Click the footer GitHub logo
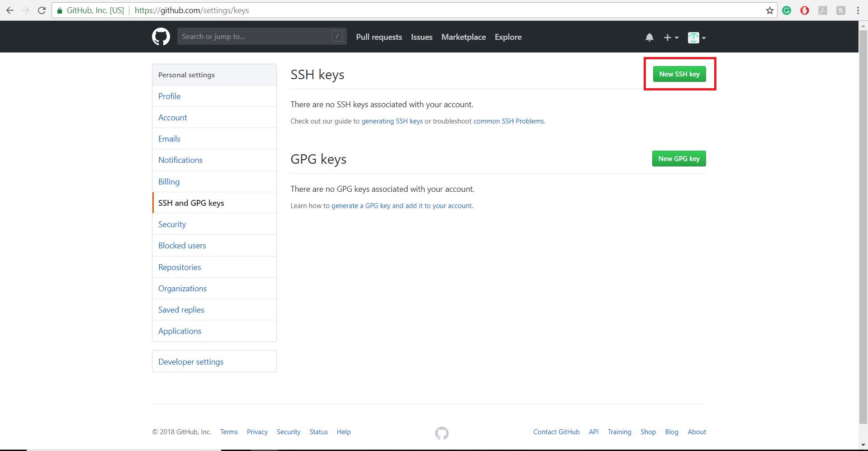This screenshot has height=451, width=868. 442,433
